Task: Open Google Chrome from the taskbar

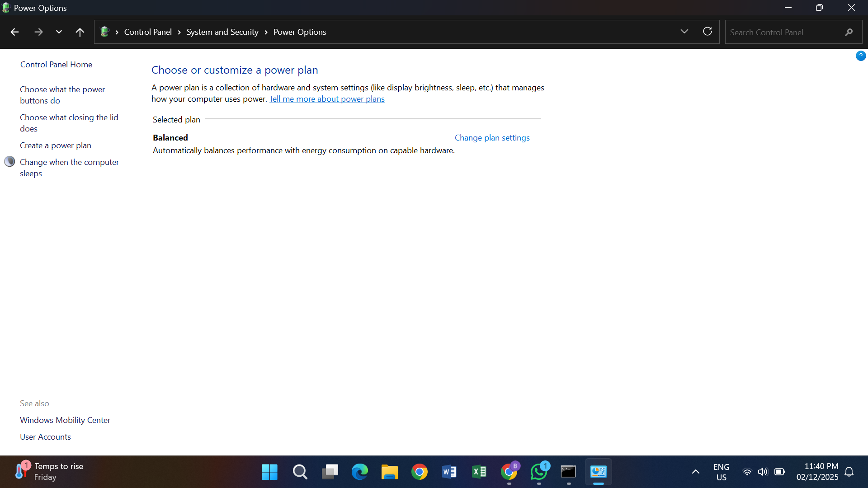Action: coord(419,471)
